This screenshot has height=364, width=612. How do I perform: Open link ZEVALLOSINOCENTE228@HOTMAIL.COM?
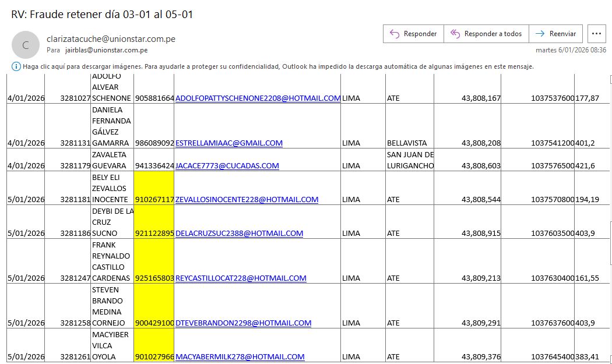(x=247, y=199)
